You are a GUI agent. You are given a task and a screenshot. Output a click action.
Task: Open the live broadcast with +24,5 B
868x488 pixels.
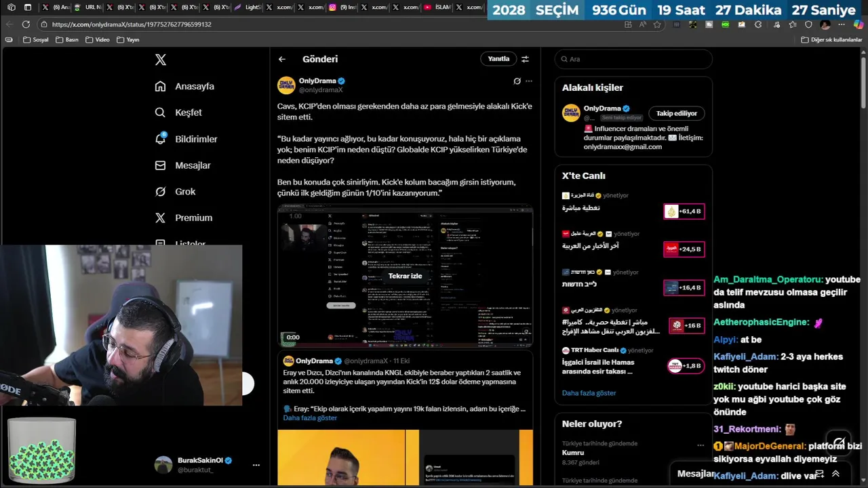(x=684, y=249)
